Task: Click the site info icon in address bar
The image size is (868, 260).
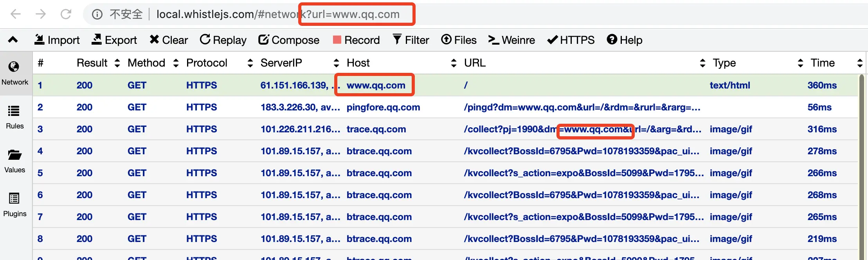Action: point(97,14)
